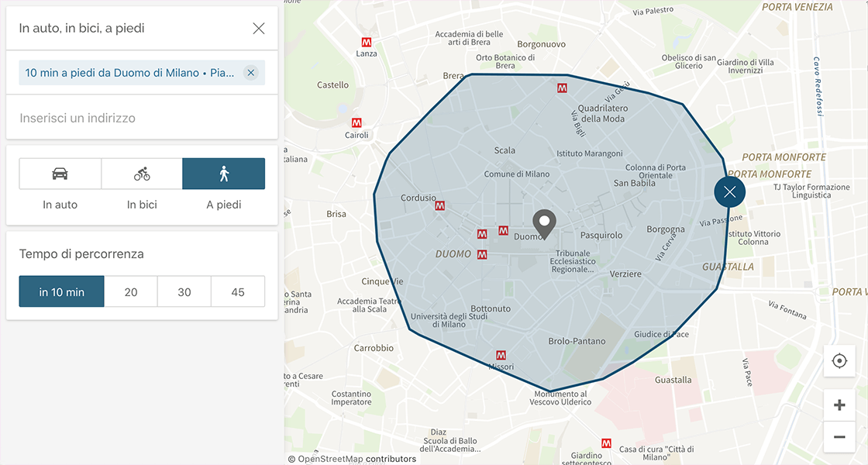Click the 'Comune di Milano' map label

point(517,174)
